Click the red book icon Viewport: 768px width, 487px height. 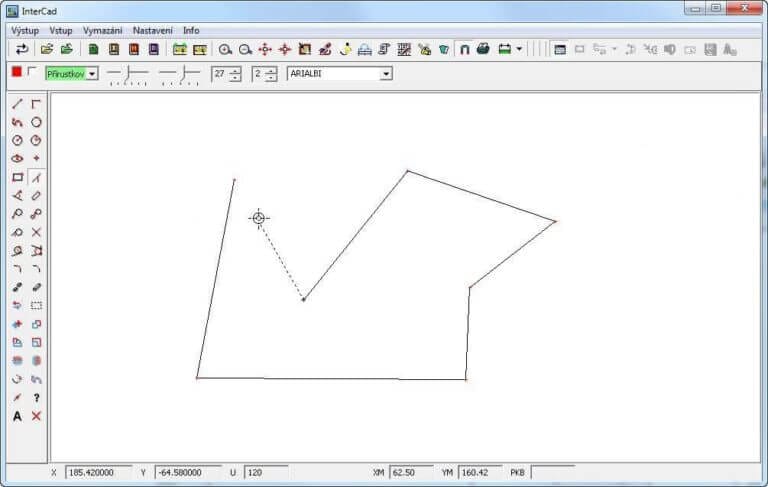click(134, 49)
